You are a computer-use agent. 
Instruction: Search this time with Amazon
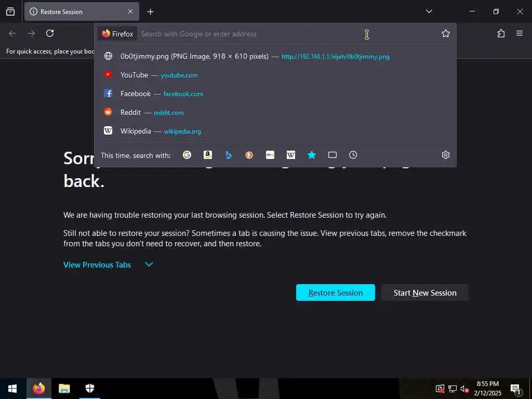click(x=208, y=155)
